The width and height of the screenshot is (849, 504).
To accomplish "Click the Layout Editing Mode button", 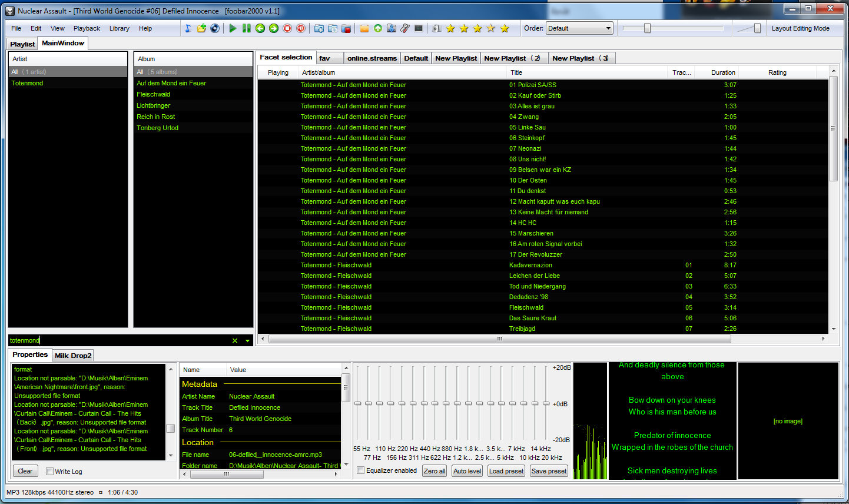I will click(x=801, y=28).
